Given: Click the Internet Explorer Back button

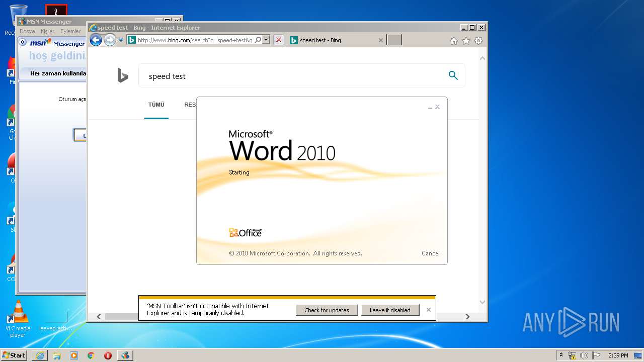Looking at the screenshot, I should coord(96,40).
